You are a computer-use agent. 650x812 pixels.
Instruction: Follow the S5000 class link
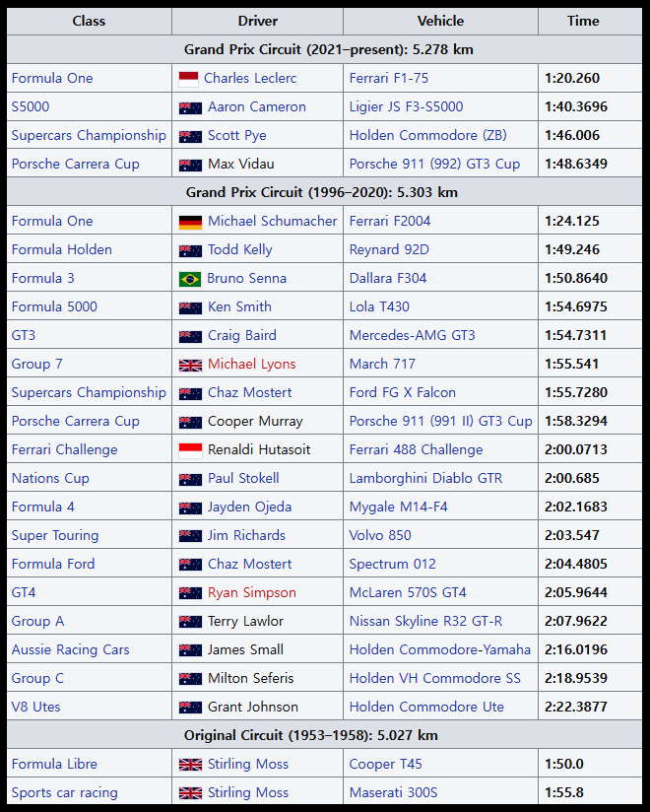[x=31, y=106]
